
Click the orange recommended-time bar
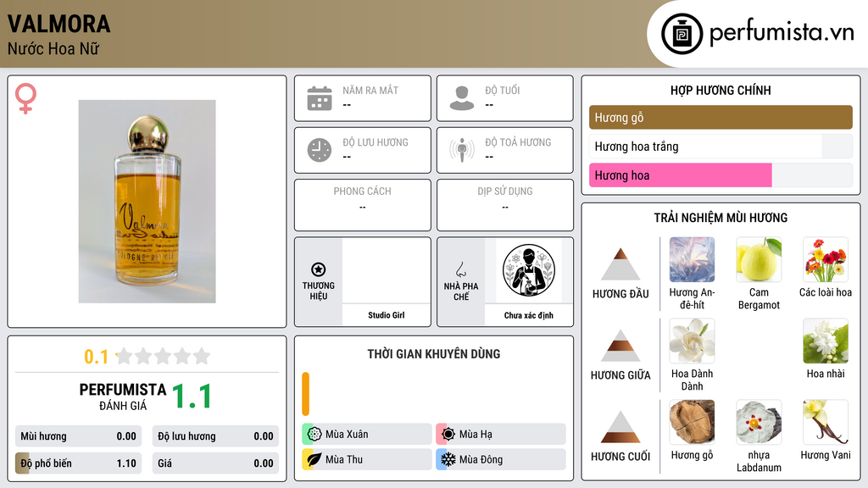(305, 394)
